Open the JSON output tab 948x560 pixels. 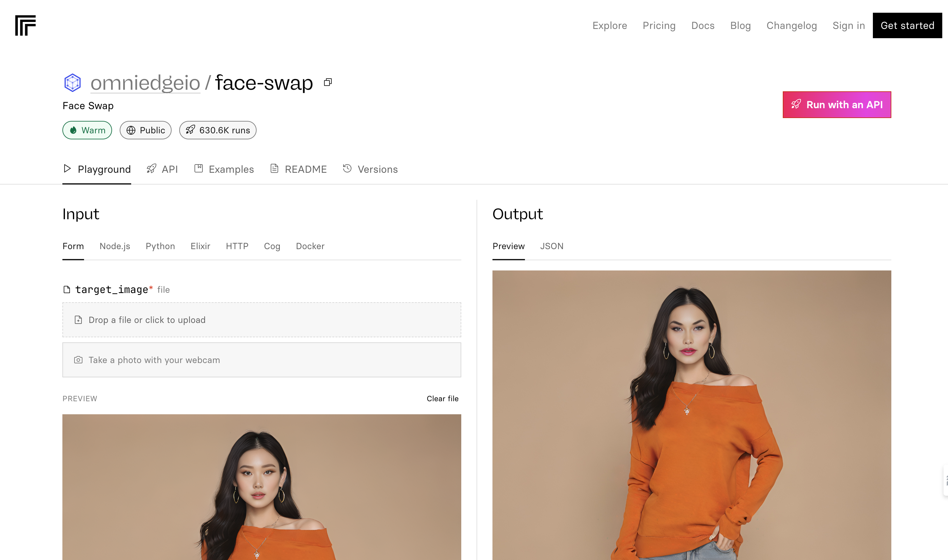551,246
